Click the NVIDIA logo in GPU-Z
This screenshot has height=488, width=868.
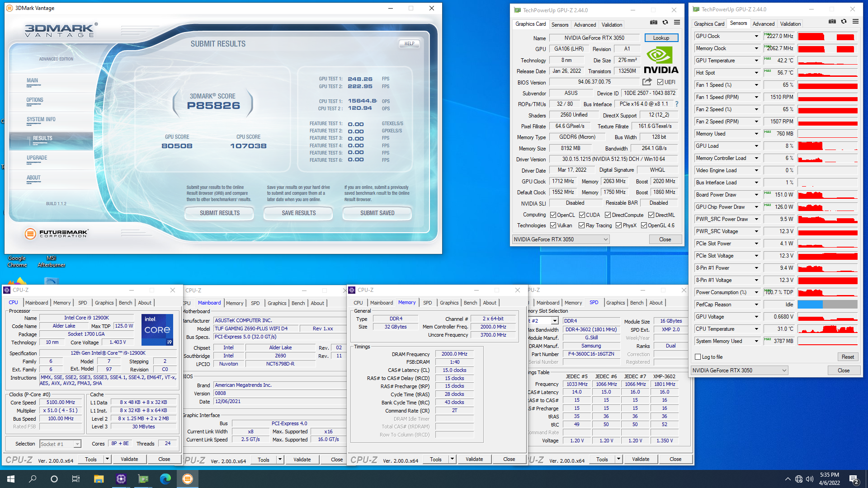[x=661, y=61]
